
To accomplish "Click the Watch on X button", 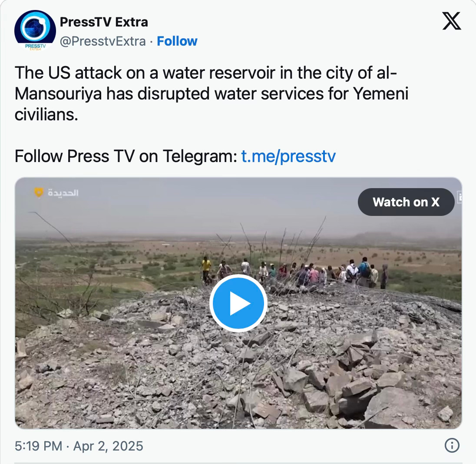I will click(x=406, y=202).
